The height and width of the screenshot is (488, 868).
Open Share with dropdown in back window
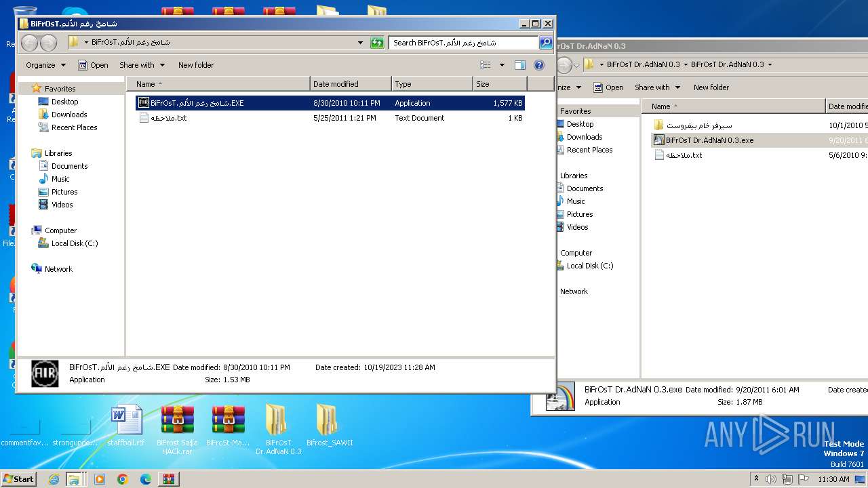[x=657, y=87]
